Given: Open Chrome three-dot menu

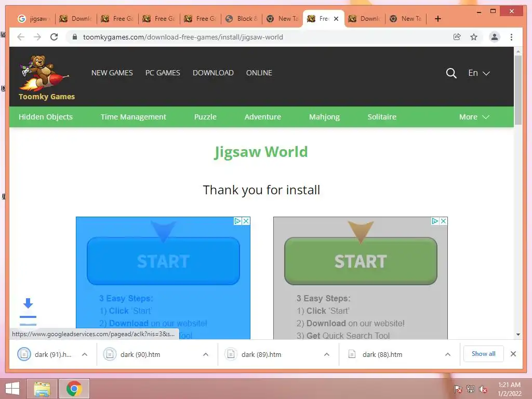Looking at the screenshot, I should coord(511,37).
